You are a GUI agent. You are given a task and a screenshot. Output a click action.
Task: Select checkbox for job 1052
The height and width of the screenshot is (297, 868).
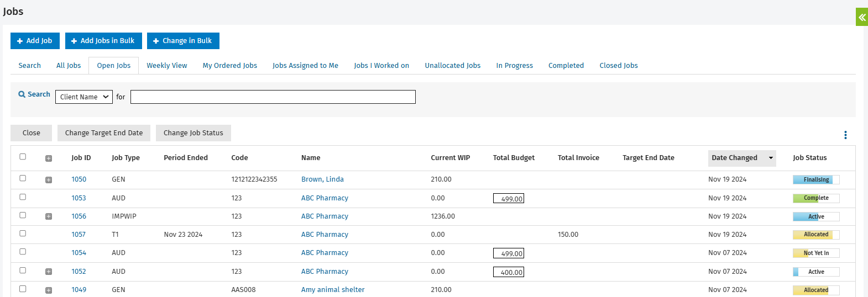(23, 271)
